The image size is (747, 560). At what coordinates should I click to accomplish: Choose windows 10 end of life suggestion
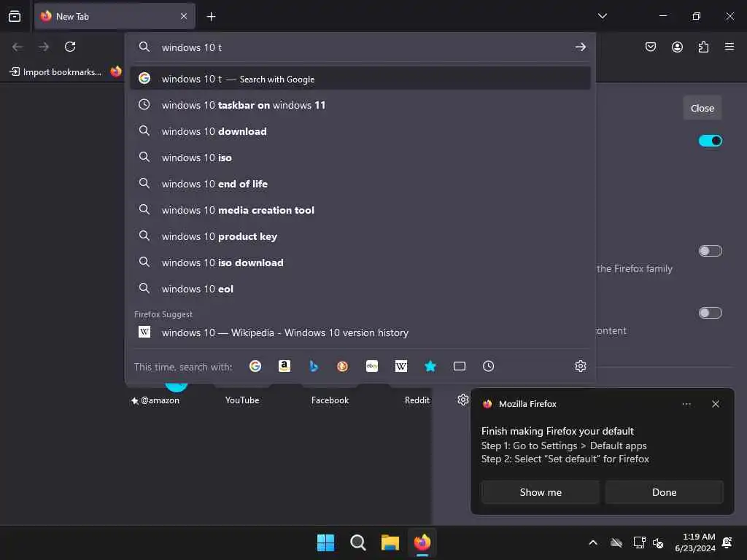pyautogui.click(x=360, y=184)
